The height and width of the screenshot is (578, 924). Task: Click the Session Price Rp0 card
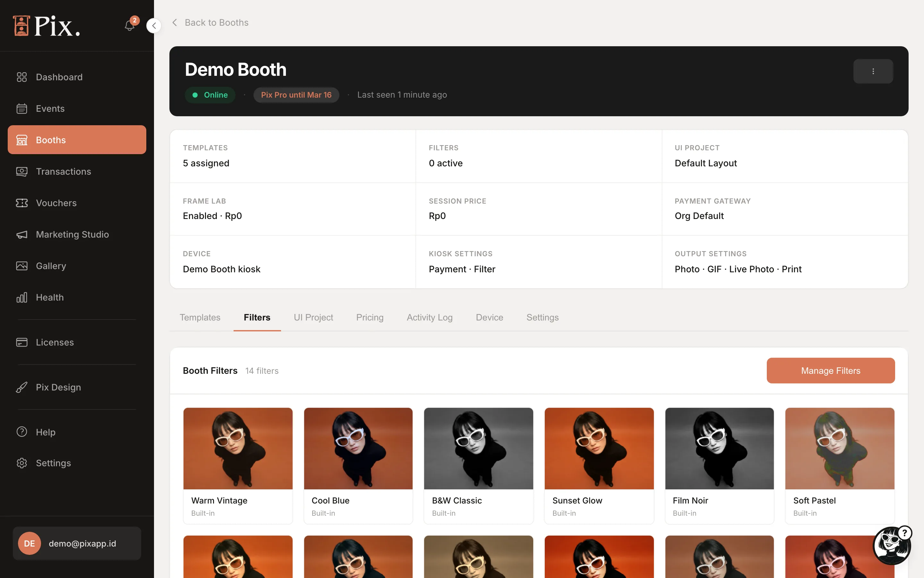click(x=538, y=209)
